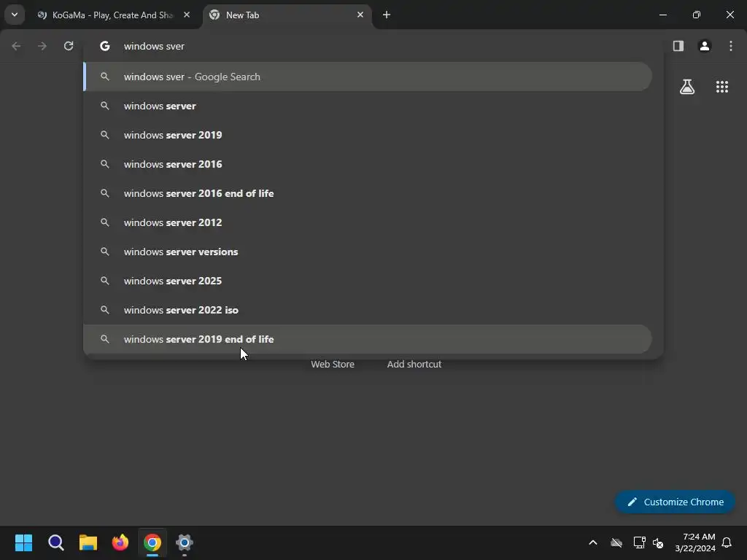Screen dimensions: 747x560
Task: Choose 'windows server versions' suggestion
Action: point(368,252)
